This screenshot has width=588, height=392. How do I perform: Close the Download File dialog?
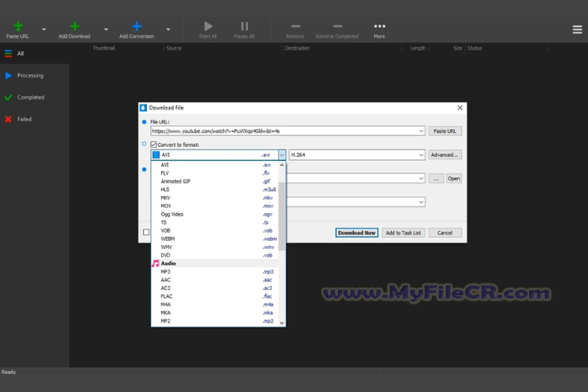tap(460, 108)
